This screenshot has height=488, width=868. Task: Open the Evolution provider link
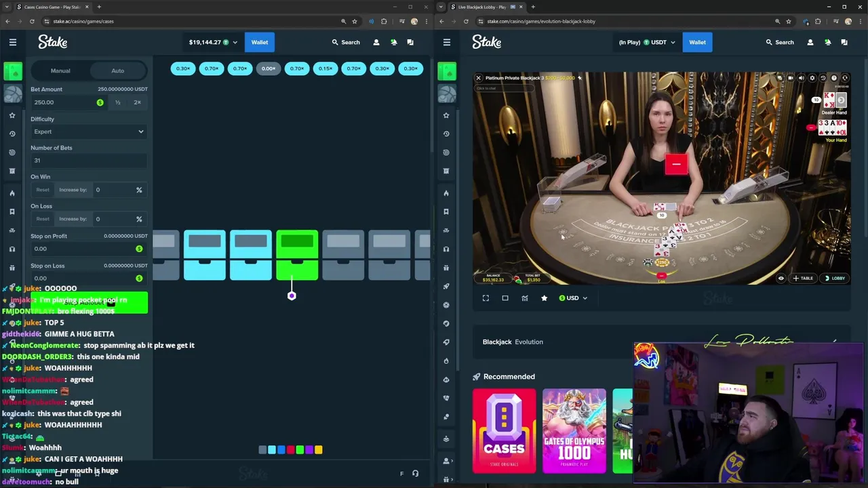tap(529, 342)
